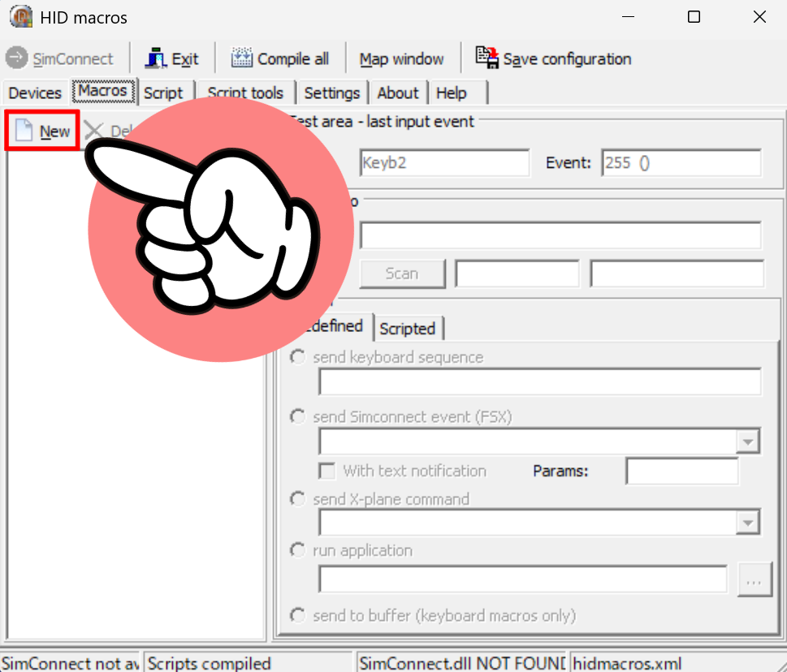Image resolution: width=787 pixels, height=672 pixels.
Task: Select send keyboard sequence radio button
Action: (299, 357)
